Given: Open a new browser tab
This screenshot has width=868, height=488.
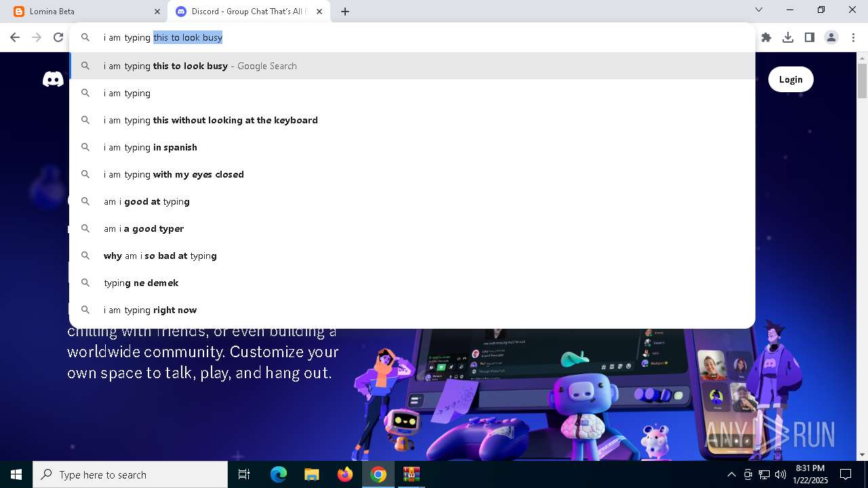Looking at the screenshot, I should click(345, 12).
